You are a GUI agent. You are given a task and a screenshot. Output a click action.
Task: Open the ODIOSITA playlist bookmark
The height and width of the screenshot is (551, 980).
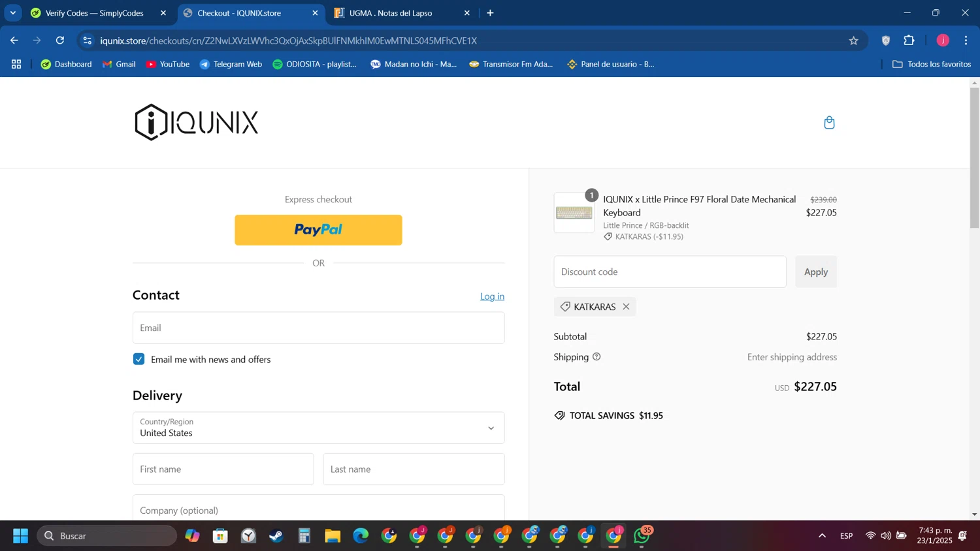[315, 64]
